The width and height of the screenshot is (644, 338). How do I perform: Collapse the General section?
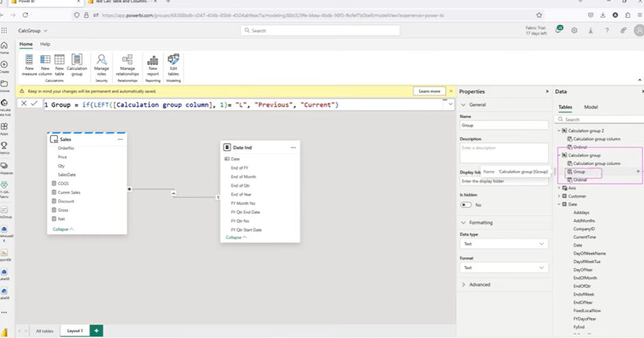[463, 104]
